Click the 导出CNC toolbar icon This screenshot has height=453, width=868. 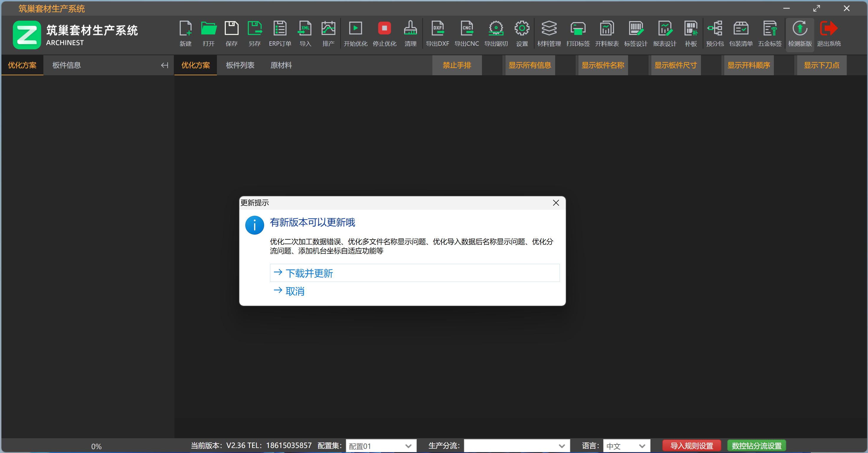point(467,33)
